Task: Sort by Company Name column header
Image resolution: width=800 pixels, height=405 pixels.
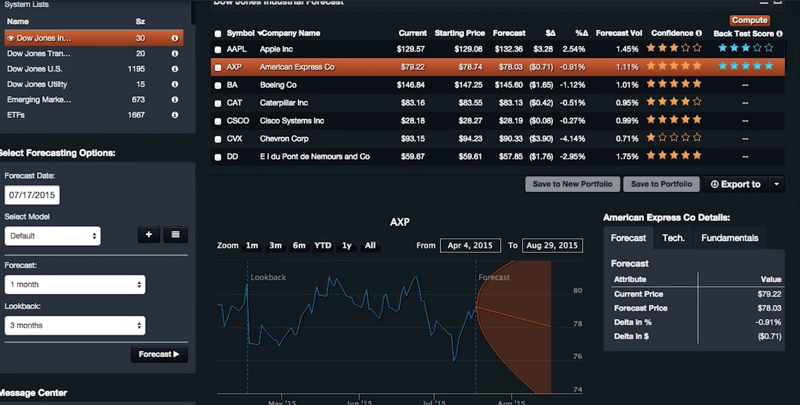Action: pos(291,33)
